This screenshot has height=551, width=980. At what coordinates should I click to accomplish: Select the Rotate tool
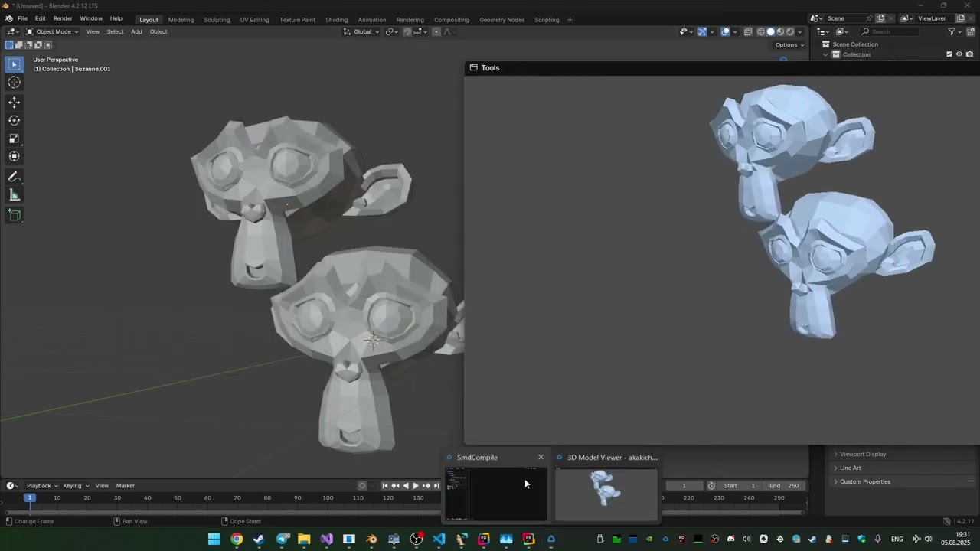point(15,120)
